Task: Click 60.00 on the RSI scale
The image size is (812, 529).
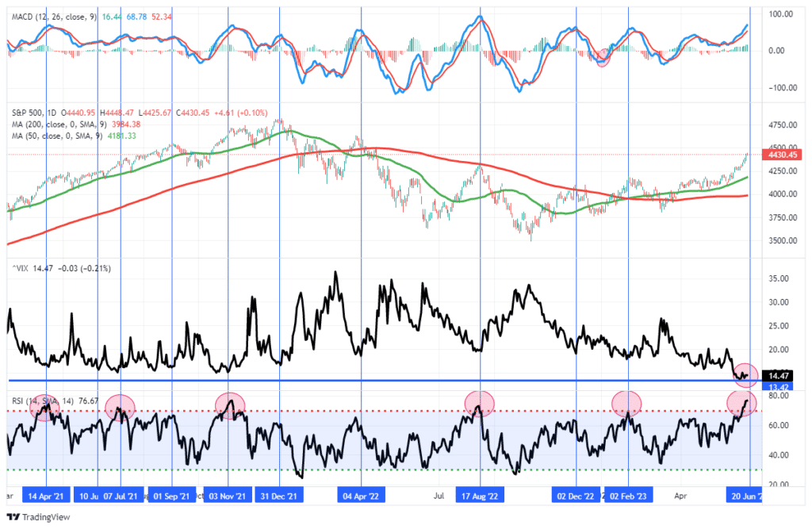Action: pyautogui.click(x=779, y=425)
